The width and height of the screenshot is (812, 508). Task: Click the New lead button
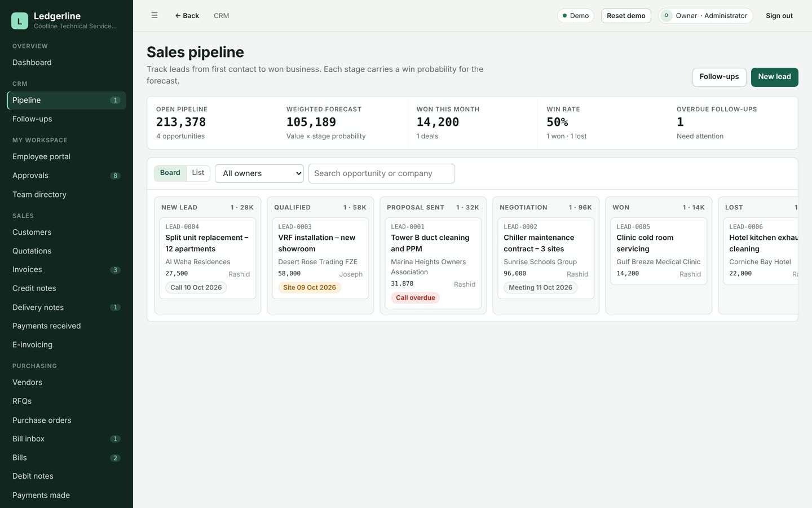[774, 77]
